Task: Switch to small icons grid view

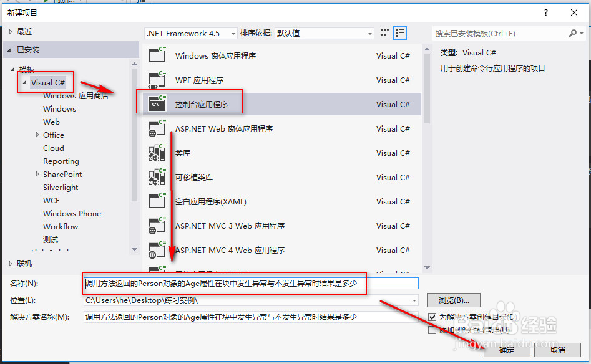Action: (384, 33)
